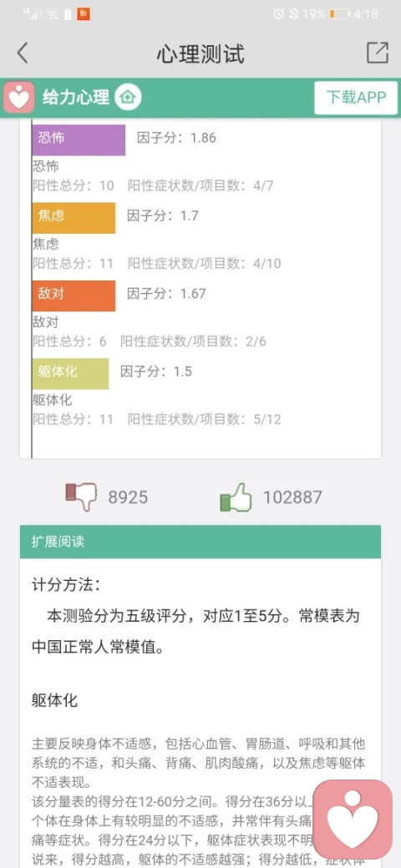Click the 下载APP button
The image size is (401, 868).
pos(356,98)
